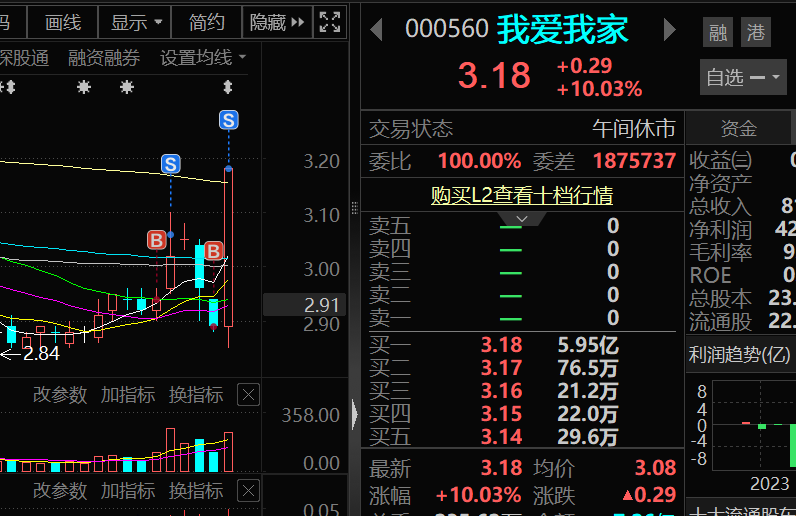This screenshot has width=796, height=516.
Task: Click the 均价 value 3.08
Action: coord(655,468)
